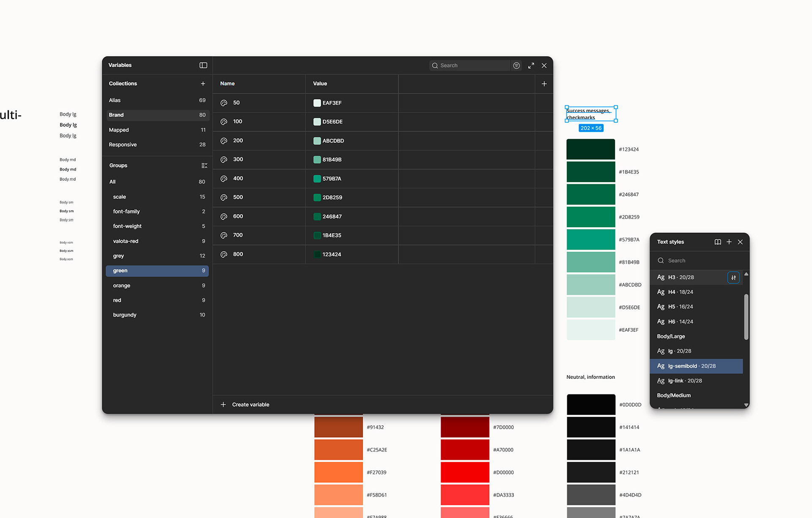Viewport: 812px width, 518px height.
Task: Toggle the Variables sidebar panel icon
Action: 203,65
